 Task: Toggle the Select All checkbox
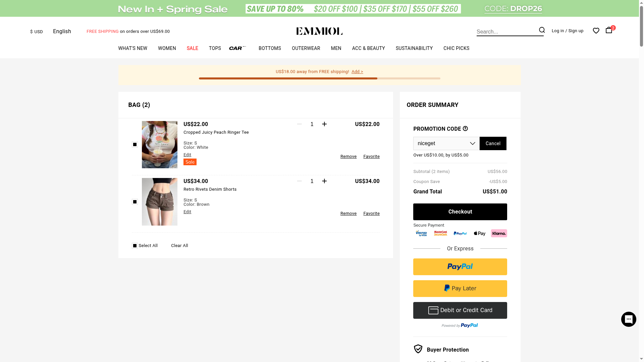(135, 246)
